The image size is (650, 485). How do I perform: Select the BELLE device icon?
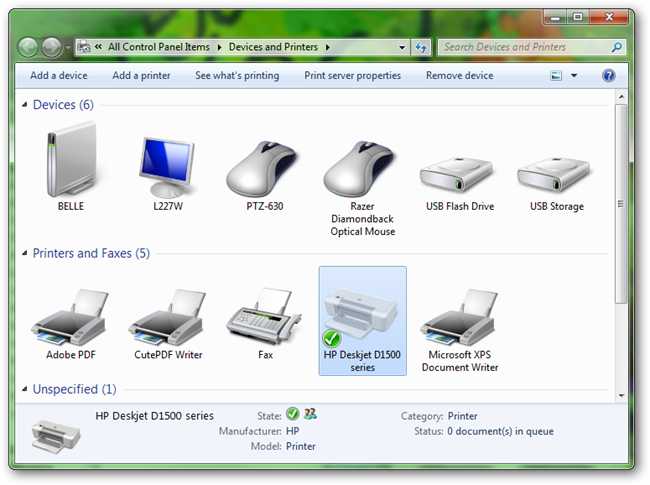pos(70,162)
